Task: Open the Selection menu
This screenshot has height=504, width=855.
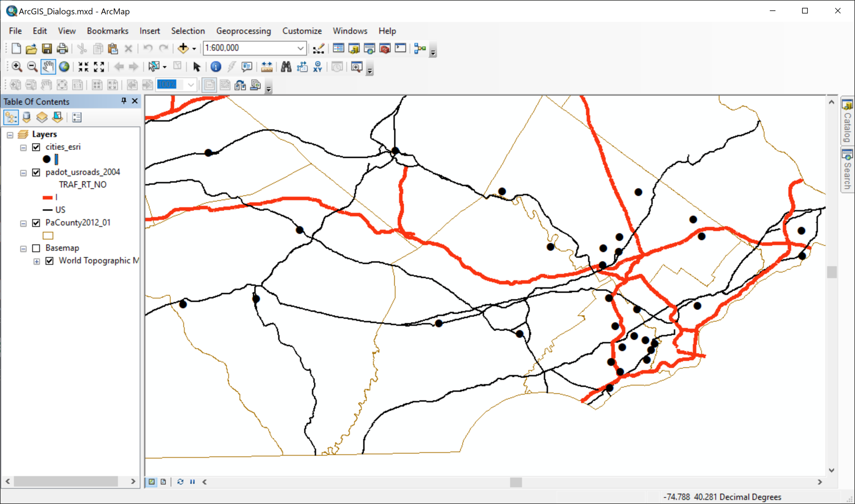Action: tap(188, 31)
